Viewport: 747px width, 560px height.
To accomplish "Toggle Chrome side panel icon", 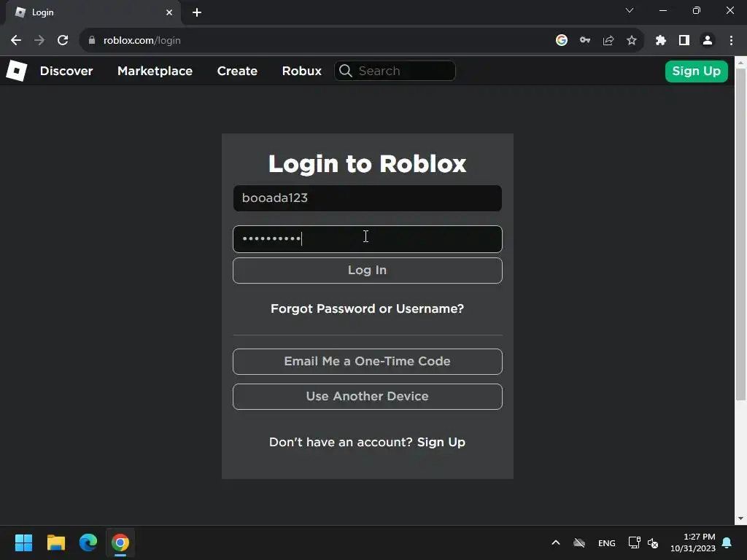I will tap(684, 41).
